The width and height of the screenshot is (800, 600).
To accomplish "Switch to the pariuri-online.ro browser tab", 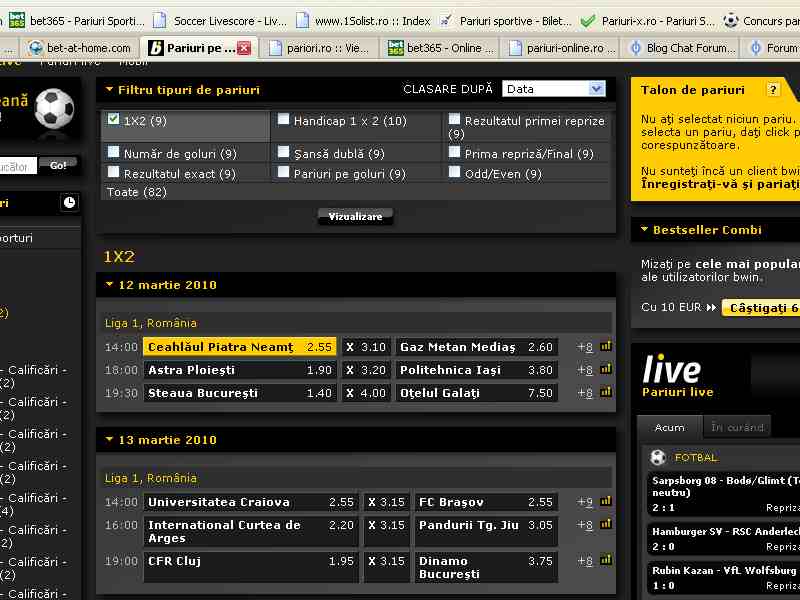I will click(562, 48).
